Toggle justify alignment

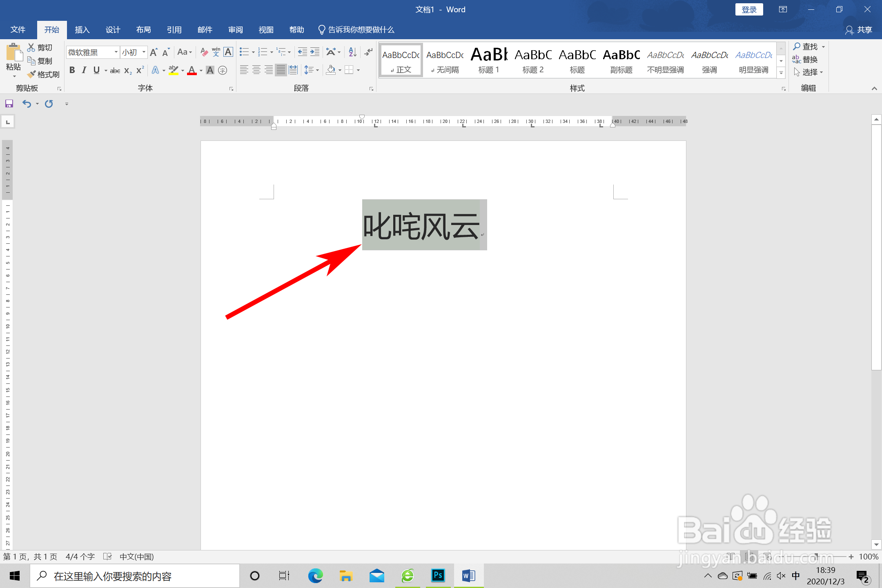pyautogui.click(x=281, y=70)
